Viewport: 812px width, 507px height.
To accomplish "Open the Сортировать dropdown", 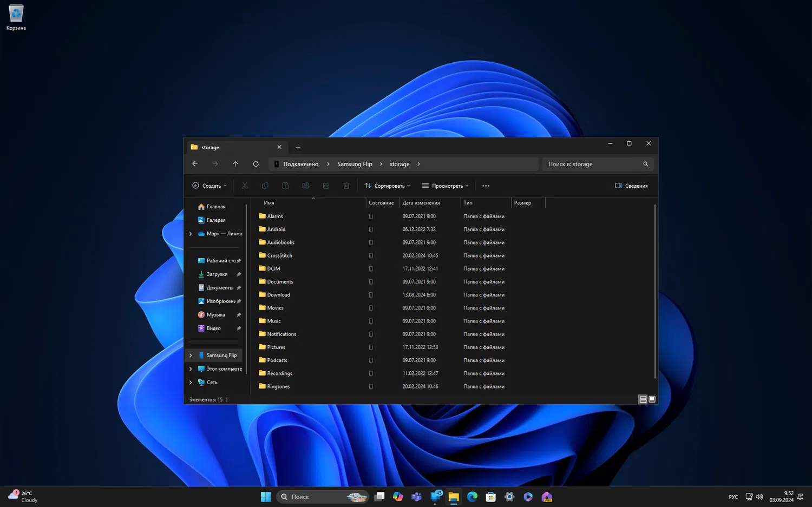I will coord(387,186).
